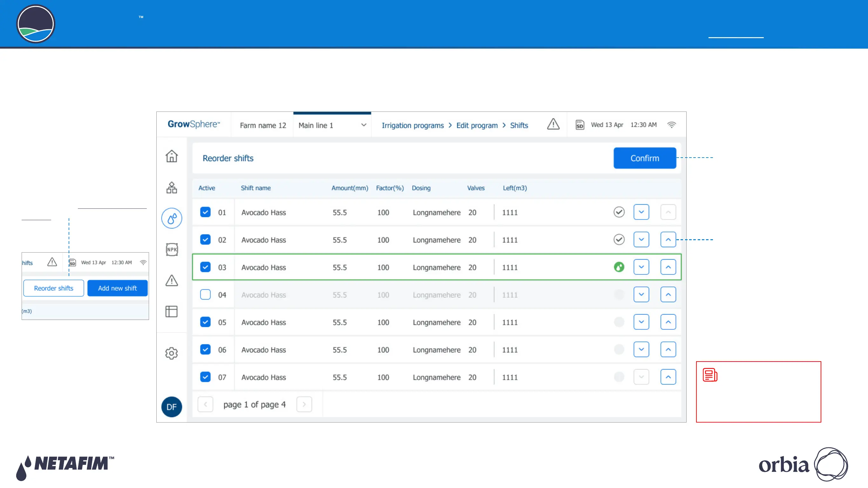The height and width of the screenshot is (488, 868).
Task: Click the grey status dot in row 05
Action: (x=619, y=322)
